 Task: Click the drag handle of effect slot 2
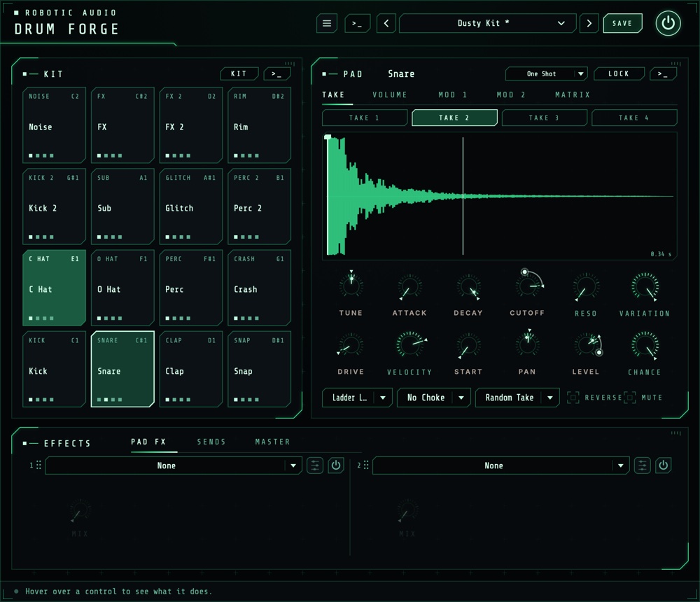point(366,465)
